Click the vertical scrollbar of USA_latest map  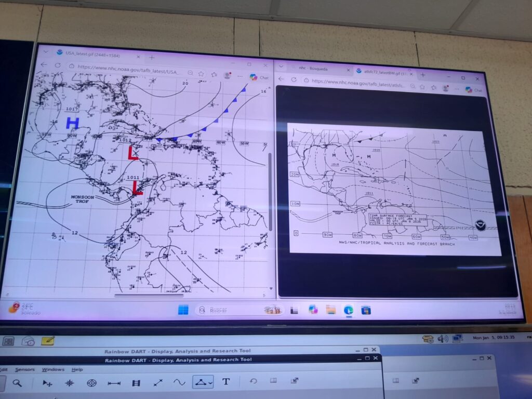pyautogui.click(x=270, y=191)
